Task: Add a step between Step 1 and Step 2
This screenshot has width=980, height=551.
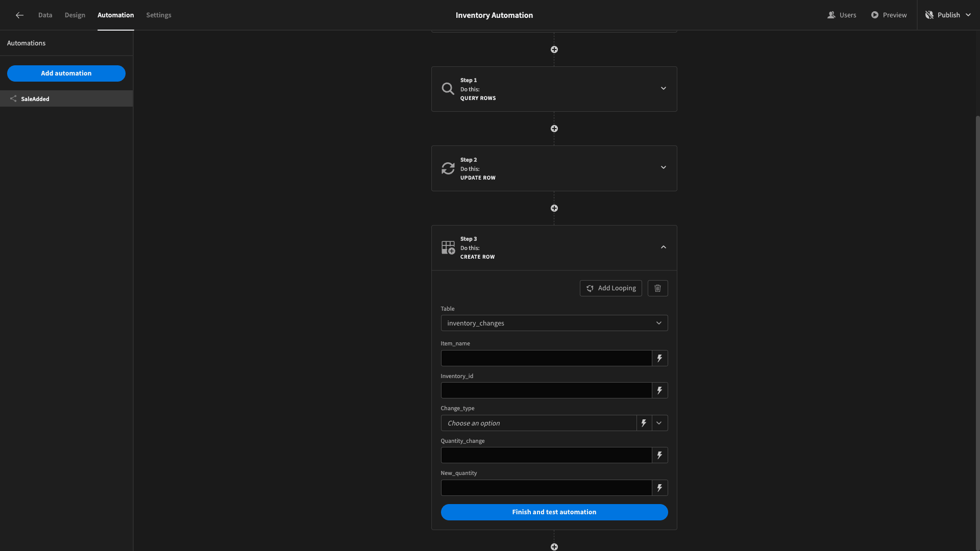Action: (554, 129)
